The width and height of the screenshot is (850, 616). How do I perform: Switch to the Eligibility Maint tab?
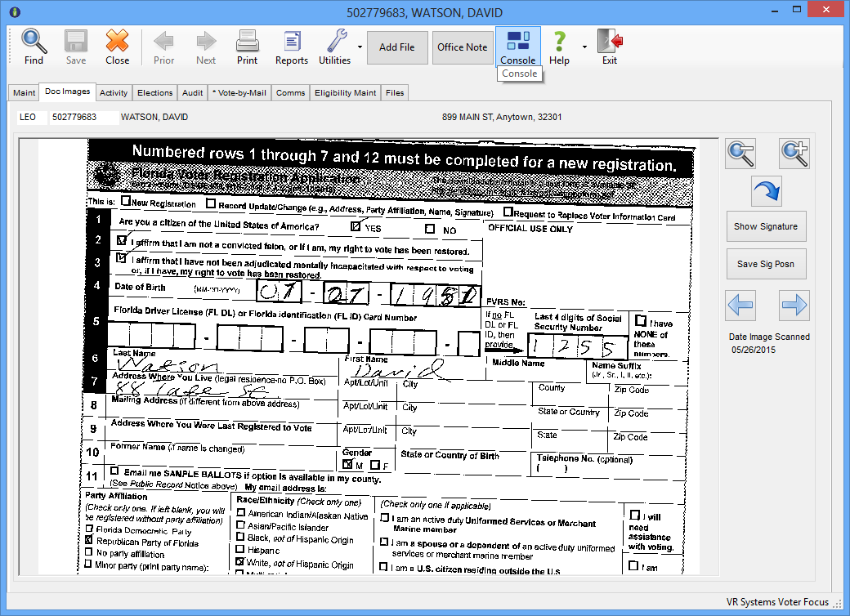[x=345, y=92]
